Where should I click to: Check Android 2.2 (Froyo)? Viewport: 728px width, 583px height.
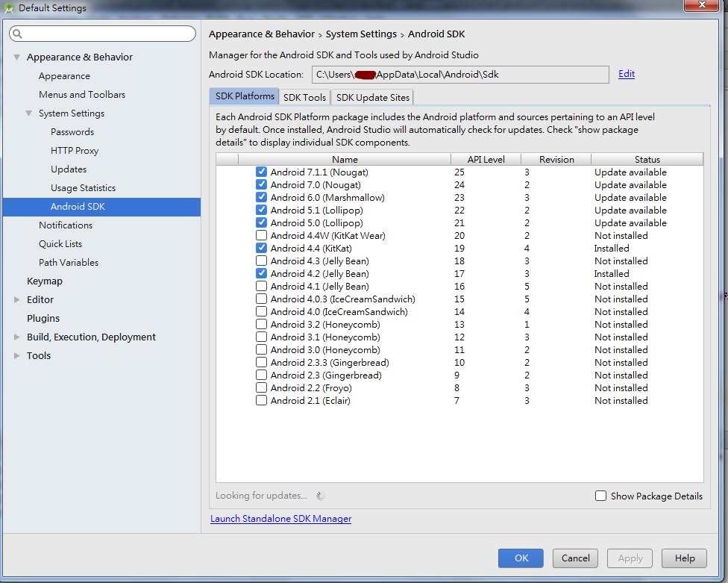click(x=261, y=387)
